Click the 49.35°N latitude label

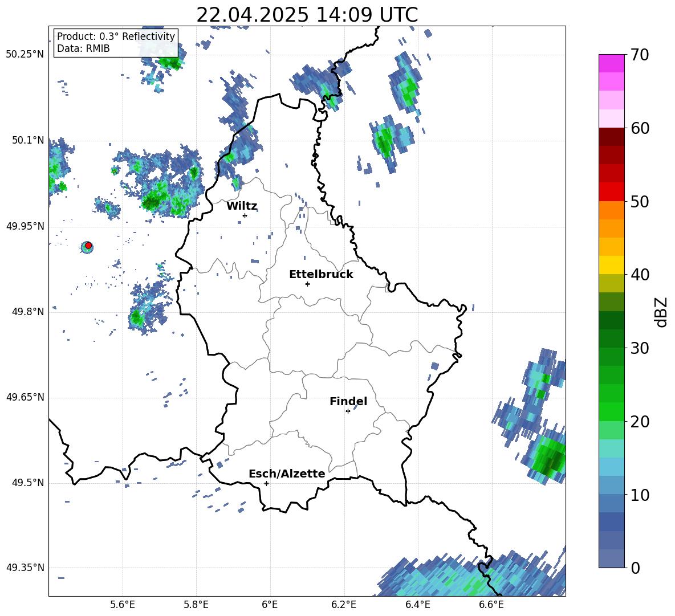click(25, 568)
